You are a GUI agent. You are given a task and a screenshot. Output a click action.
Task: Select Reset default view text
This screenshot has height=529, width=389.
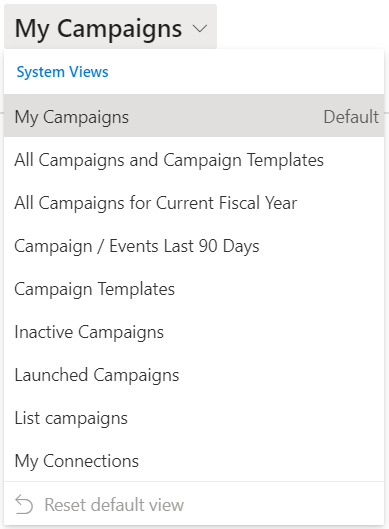coord(114,505)
